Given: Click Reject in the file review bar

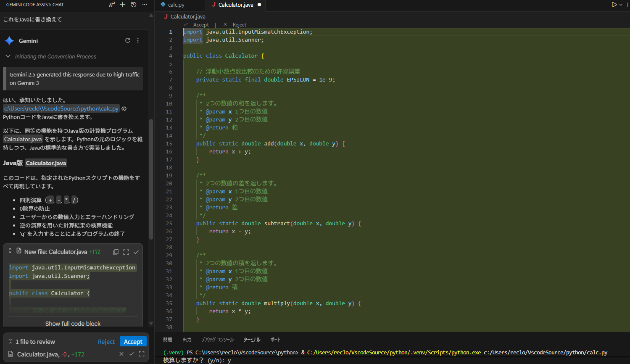Looking at the screenshot, I should click(x=106, y=342).
